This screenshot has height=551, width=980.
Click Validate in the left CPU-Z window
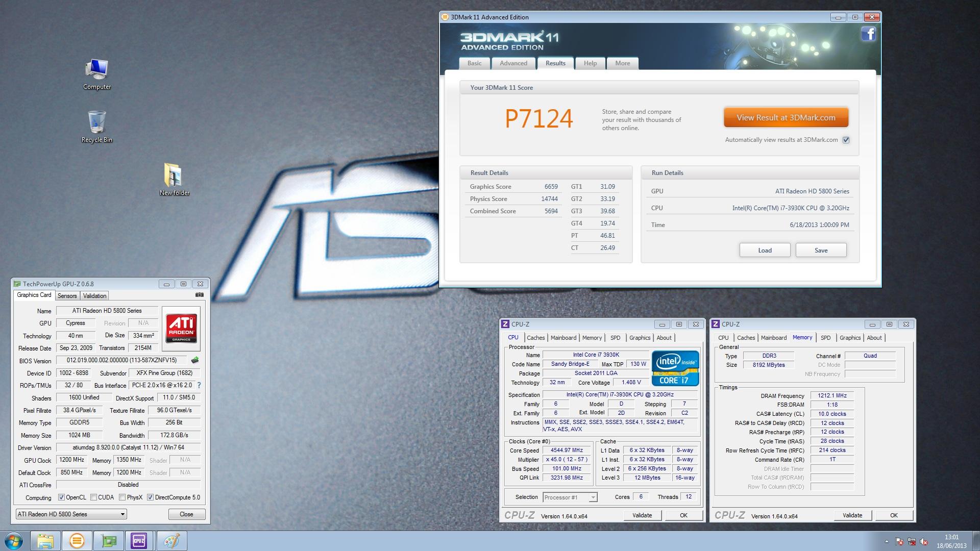(x=642, y=515)
